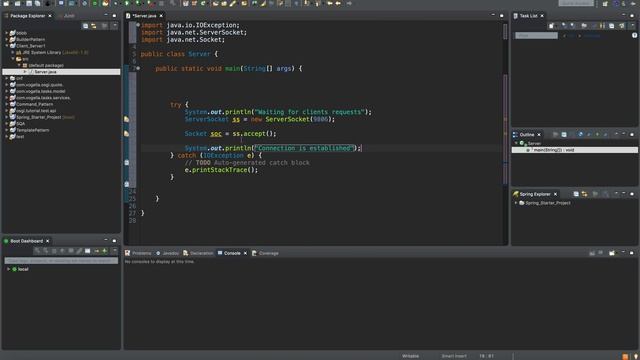The width and height of the screenshot is (640, 360).
Task: Click New Task icon in Task List
Action: (x=552, y=26)
